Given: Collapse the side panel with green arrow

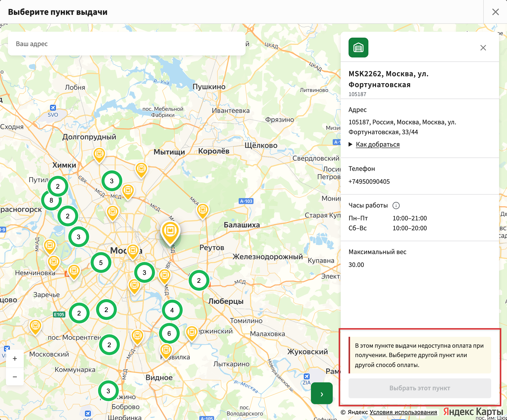Looking at the screenshot, I should [x=322, y=393].
